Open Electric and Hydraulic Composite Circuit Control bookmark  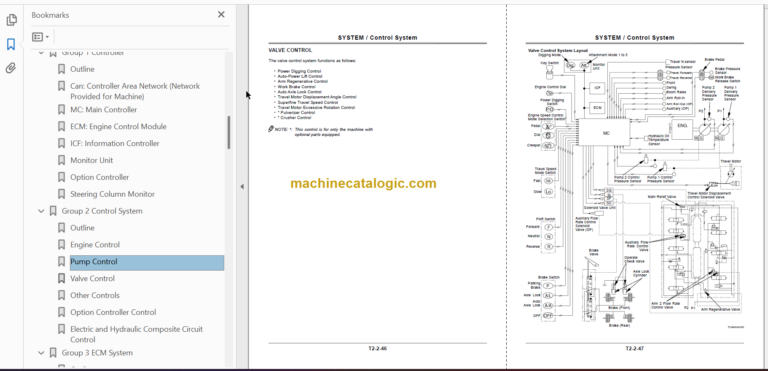click(136, 334)
